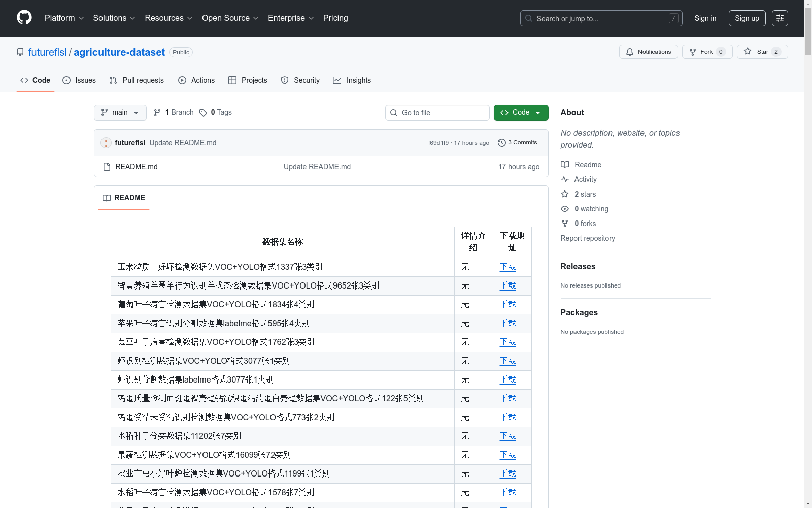View the 1 Branch list
This screenshot has width=812, height=508.
[x=174, y=112]
